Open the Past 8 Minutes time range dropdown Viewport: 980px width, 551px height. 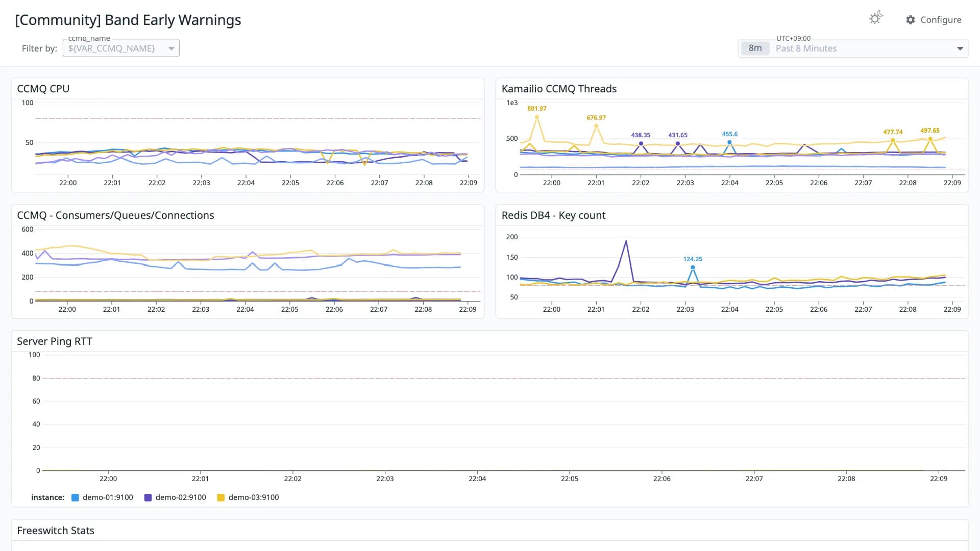(853, 48)
